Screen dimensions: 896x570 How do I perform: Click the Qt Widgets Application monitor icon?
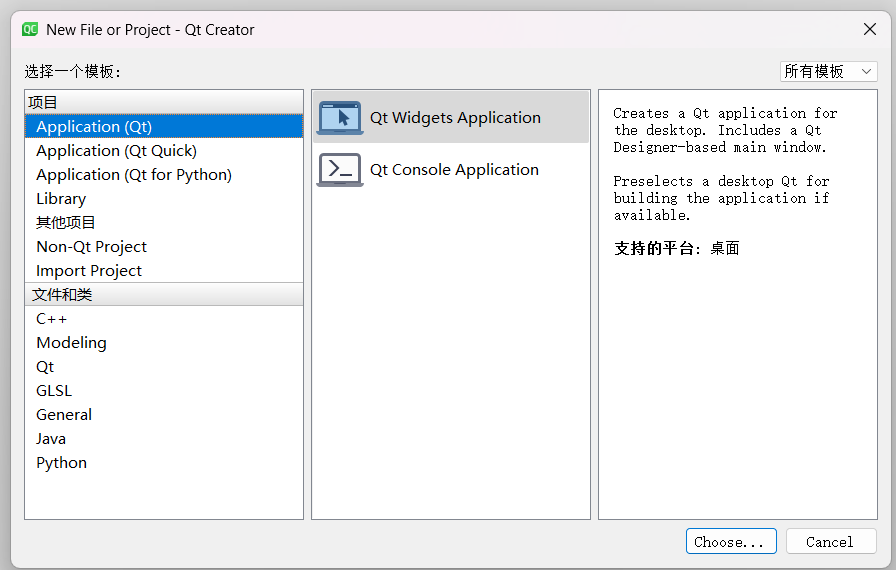(x=340, y=118)
